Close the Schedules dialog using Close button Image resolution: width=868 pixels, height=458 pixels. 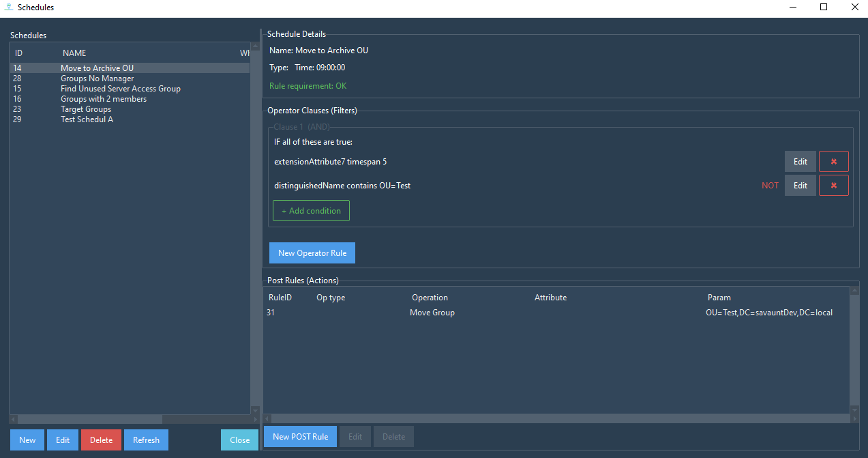pyautogui.click(x=239, y=440)
